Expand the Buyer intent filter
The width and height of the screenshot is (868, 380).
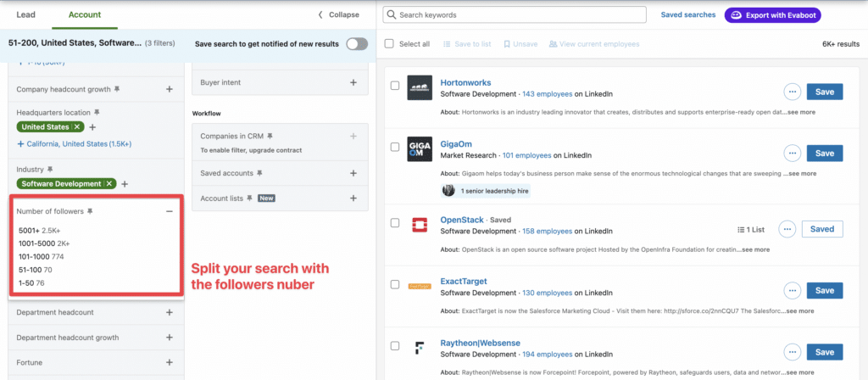point(353,82)
